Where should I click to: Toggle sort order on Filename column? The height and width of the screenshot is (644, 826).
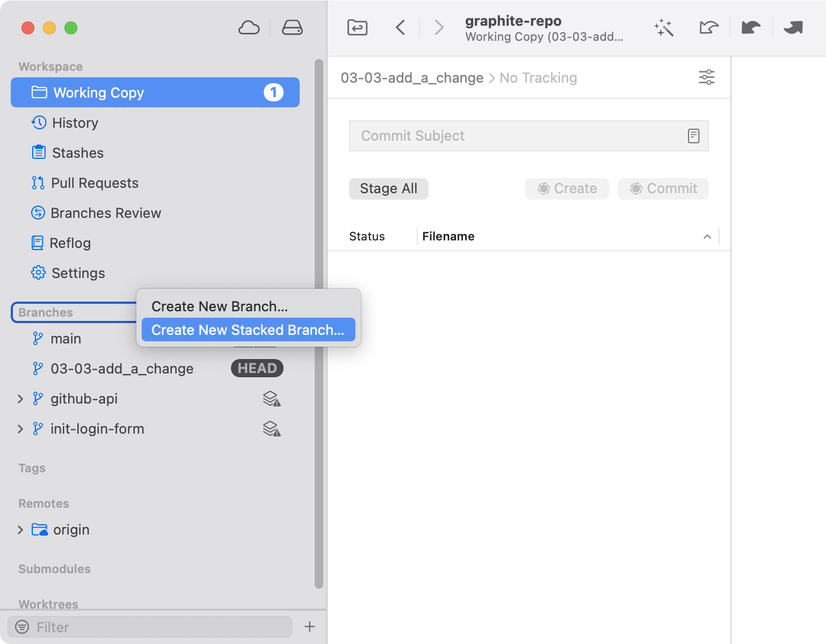point(707,237)
